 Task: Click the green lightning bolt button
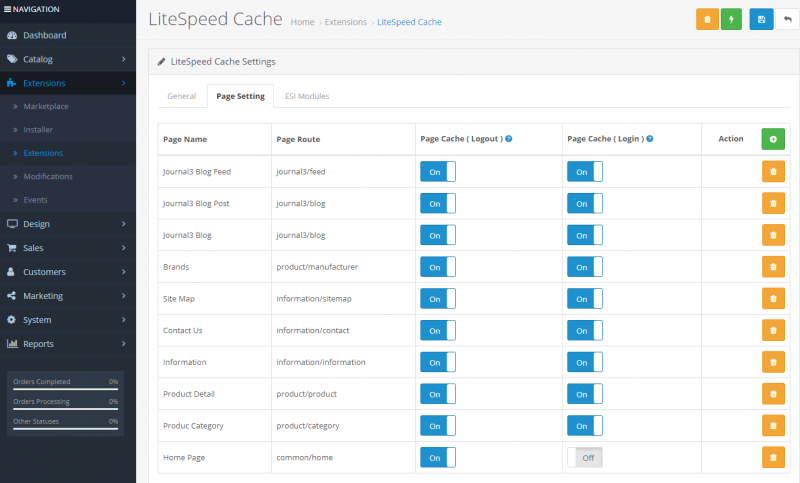tap(731, 19)
